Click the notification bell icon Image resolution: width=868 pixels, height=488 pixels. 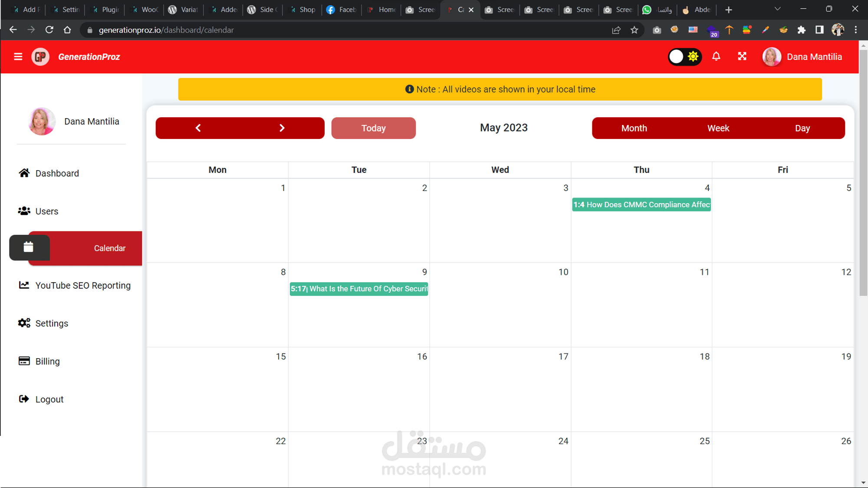tap(716, 56)
